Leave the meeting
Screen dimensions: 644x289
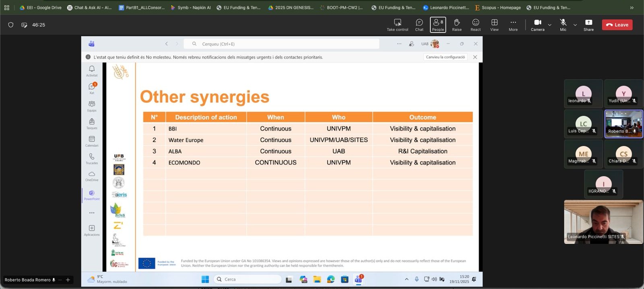click(617, 25)
